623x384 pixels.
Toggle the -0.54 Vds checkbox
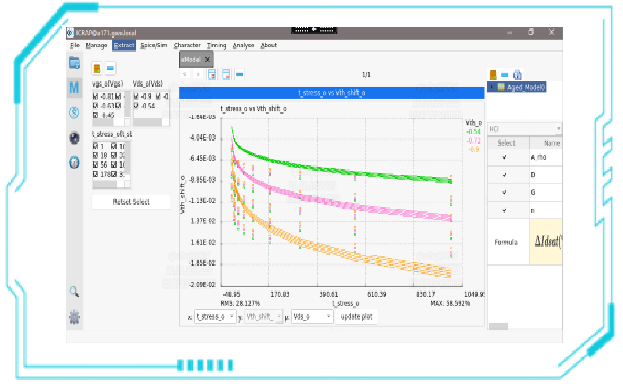(136, 106)
